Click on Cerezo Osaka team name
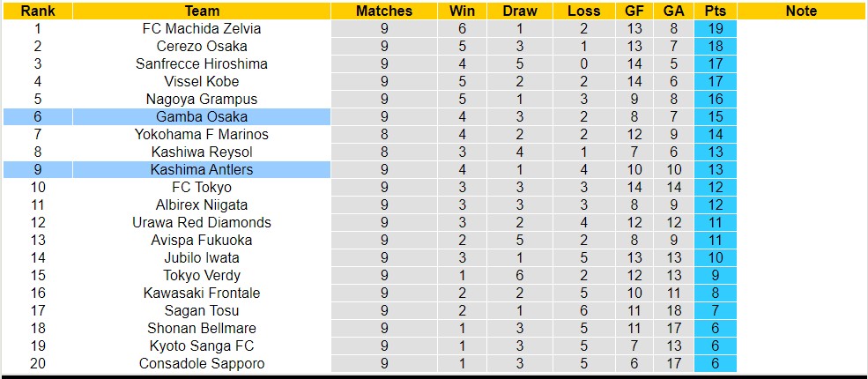The image size is (868, 379). point(202,46)
